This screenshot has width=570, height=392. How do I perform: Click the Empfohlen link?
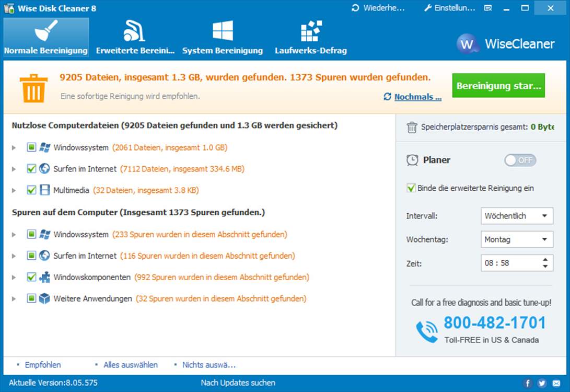coord(43,365)
